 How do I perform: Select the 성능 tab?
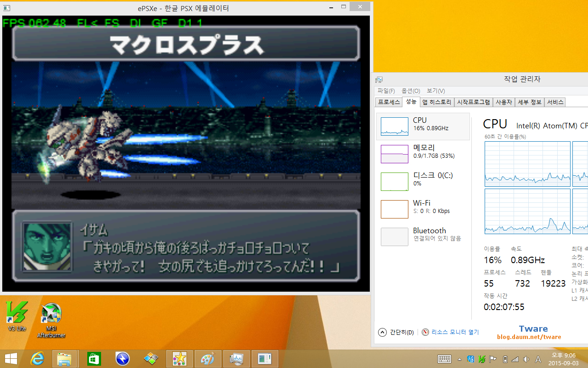point(411,102)
